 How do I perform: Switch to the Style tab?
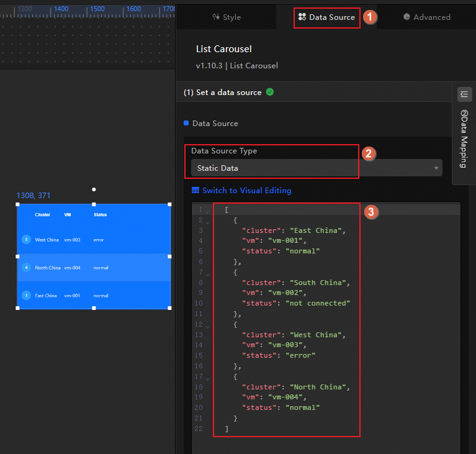[227, 17]
